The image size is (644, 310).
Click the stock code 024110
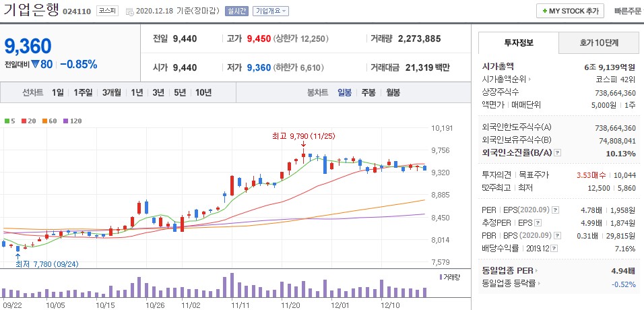[x=77, y=11]
